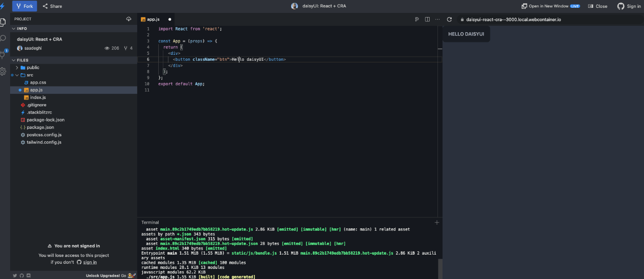Viewport: 644px width, 279px height.
Task: Open index.js in the file tree
Action: click(x=74, y=97)
